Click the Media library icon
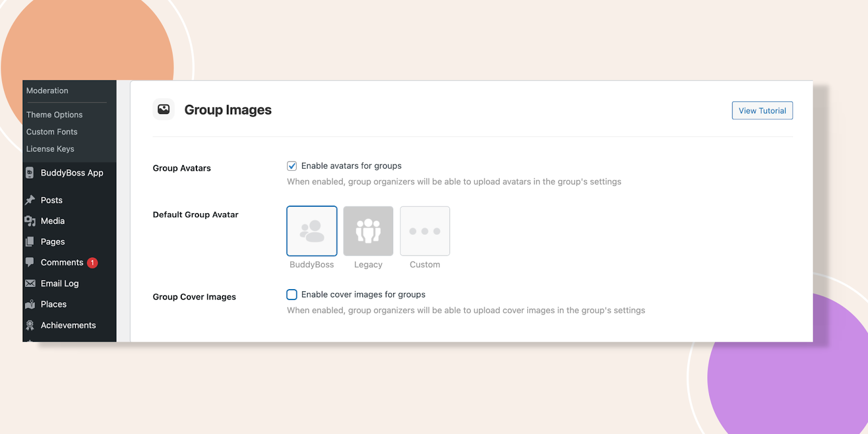This screenshot has height=434, width=868. 30,221
